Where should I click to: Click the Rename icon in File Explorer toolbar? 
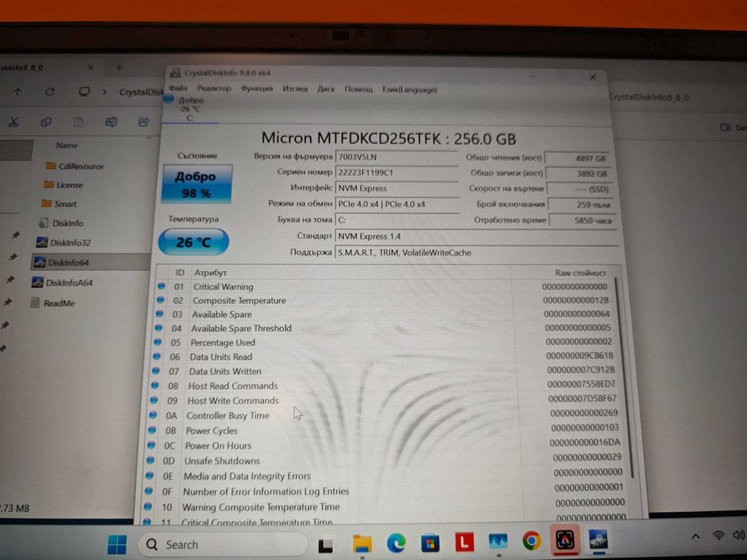pos(111,122)
